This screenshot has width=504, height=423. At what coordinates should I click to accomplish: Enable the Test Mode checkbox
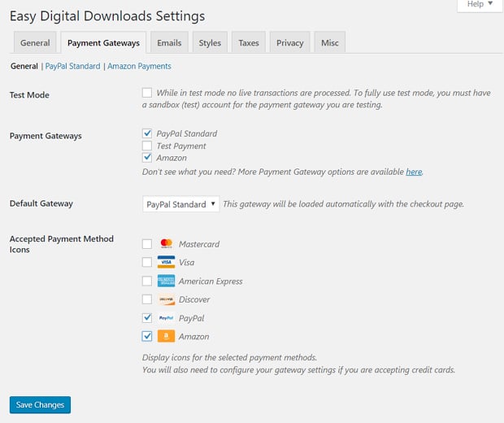coord(147,93)
